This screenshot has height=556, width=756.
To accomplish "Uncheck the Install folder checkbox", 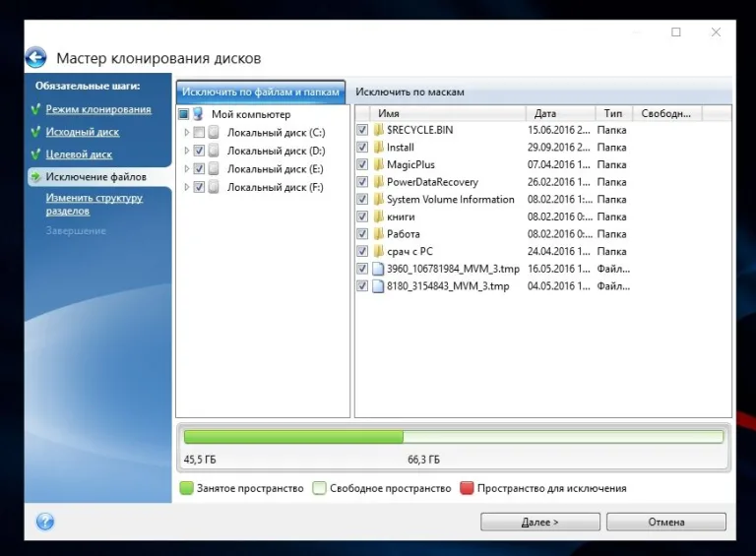I will pos(362,147).
